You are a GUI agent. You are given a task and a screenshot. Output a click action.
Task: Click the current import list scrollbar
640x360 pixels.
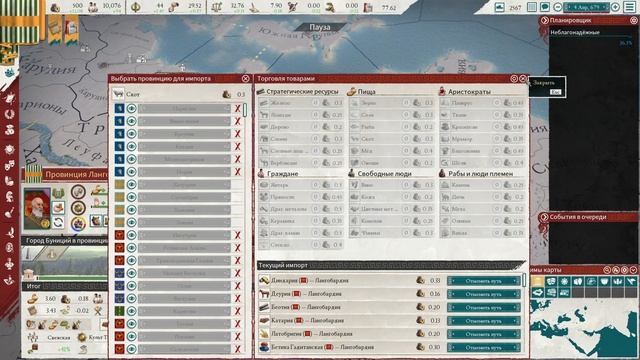(x=524, y=280)
